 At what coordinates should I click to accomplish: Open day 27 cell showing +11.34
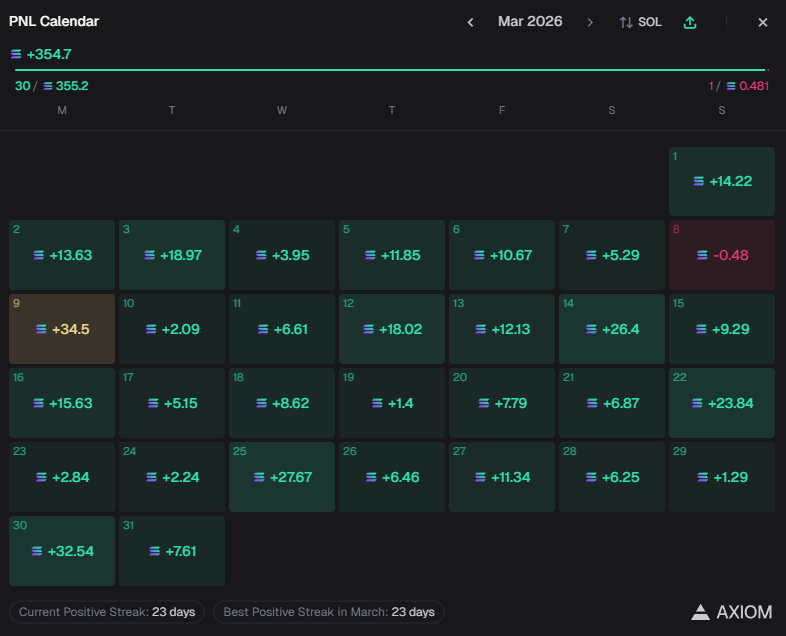502,477
